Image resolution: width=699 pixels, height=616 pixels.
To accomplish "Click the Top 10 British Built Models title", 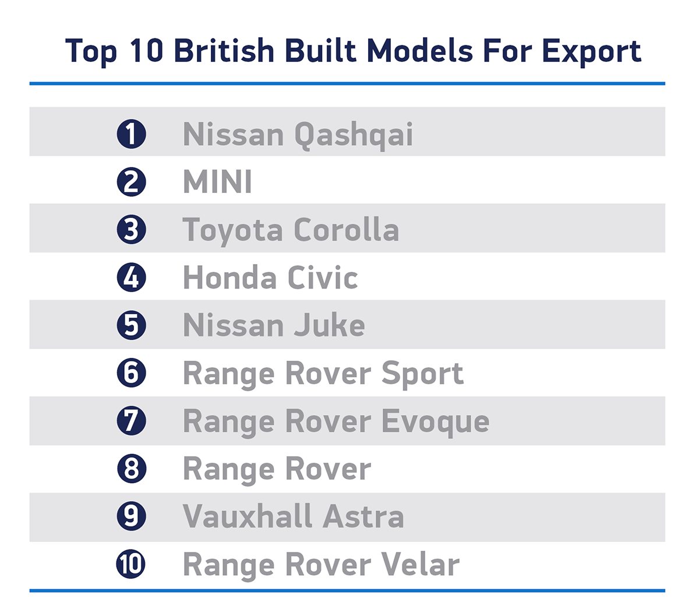I will tap(353, 51).
